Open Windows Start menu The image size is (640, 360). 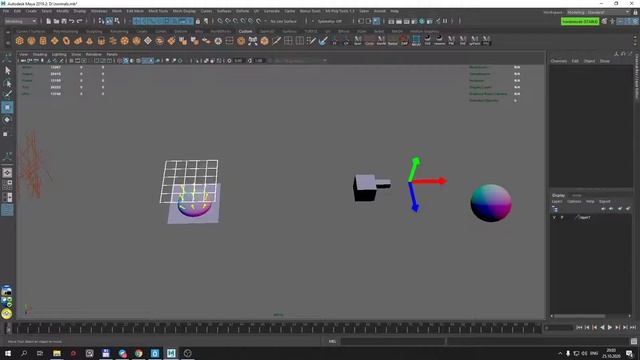8,353
